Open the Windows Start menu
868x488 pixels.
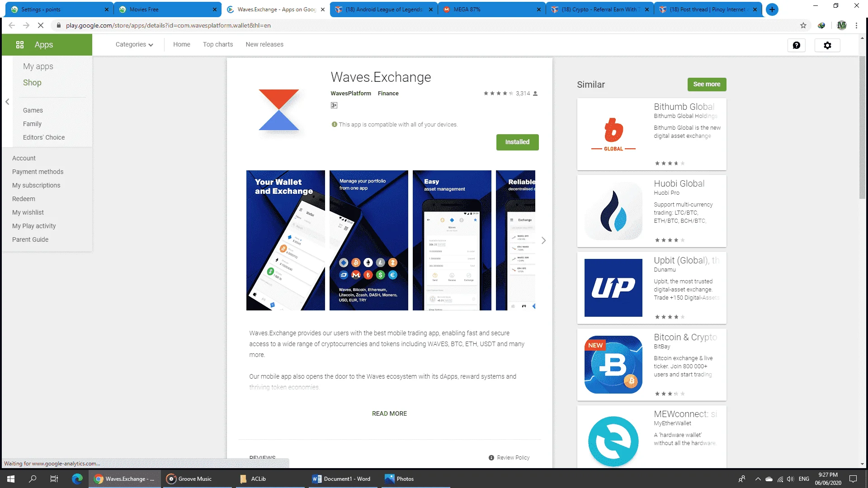(x=11, y=479)
